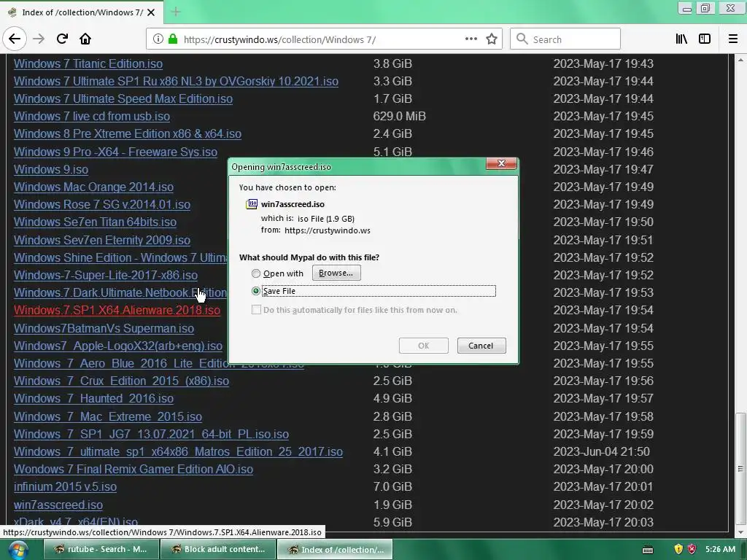Click the win7asscreed.iso filename in dialog
Screen dimensions: 747x560
pyautogui.click(x=293, y=204)
